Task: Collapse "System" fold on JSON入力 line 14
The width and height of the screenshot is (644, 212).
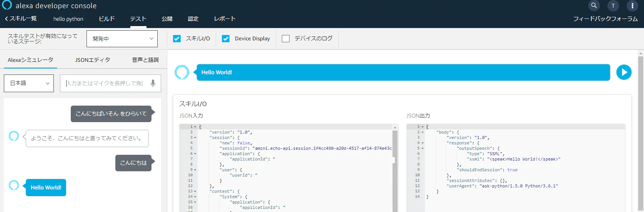Action: click(x=195, y=197)
